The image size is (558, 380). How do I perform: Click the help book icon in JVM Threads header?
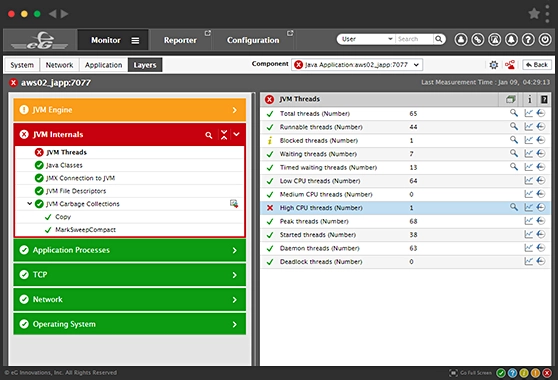point(544,99)
